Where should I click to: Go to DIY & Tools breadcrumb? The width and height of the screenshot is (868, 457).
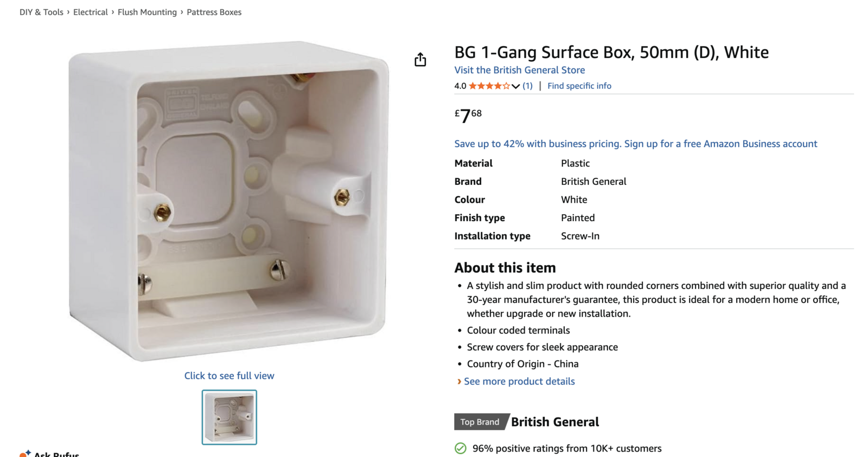41,12
